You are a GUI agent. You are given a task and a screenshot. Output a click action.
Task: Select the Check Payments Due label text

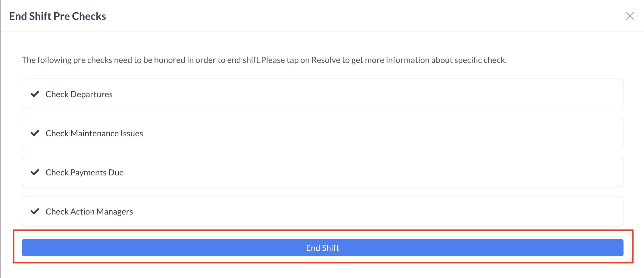(84, 172)
